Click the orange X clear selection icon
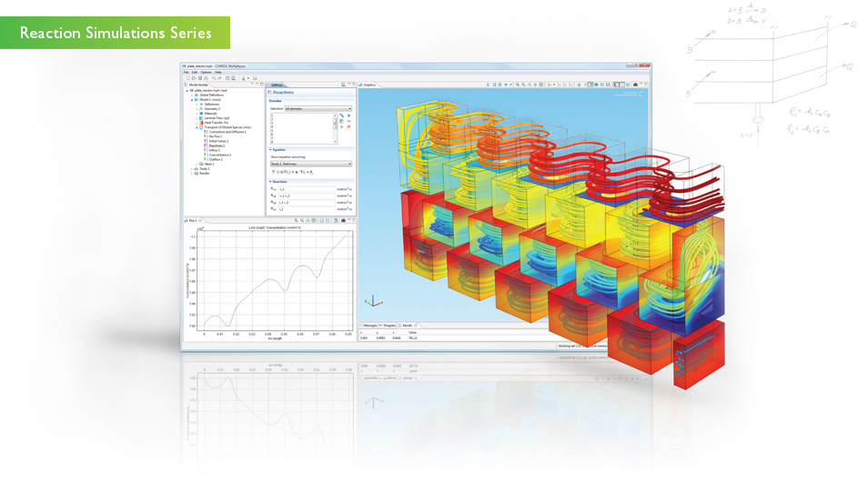Image resolution: width=868 pixels, height=480 pixels. click(x=348, y=126)
